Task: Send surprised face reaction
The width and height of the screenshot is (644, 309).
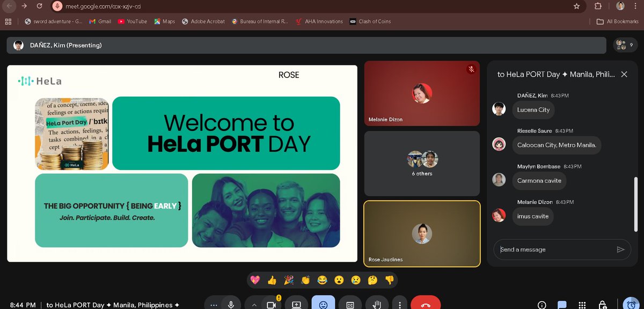Action: tap(339, 279)
